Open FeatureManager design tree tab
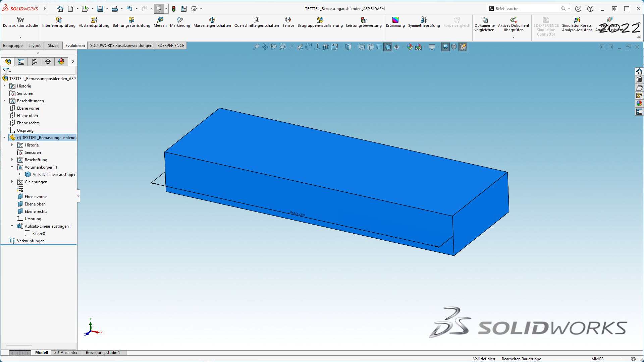 tap(8, 61)
